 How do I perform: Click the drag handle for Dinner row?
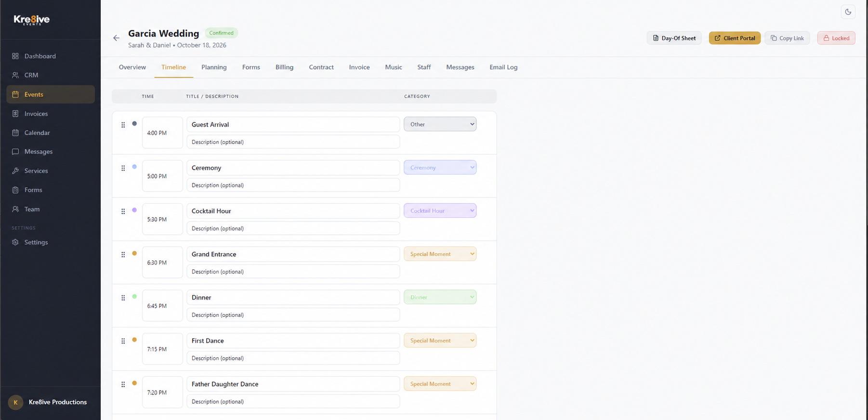tap(123, 298)
